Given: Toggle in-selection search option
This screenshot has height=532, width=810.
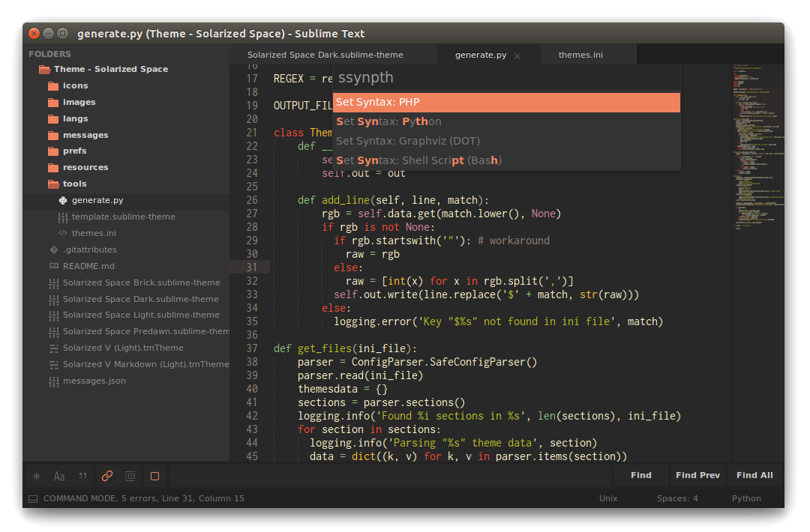Looking at the screenshot, I should click(x=130, y=477).
